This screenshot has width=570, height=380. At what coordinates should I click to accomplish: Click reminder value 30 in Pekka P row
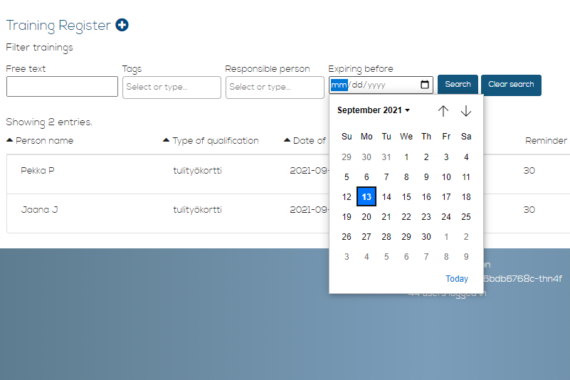[x=529, y=171]
